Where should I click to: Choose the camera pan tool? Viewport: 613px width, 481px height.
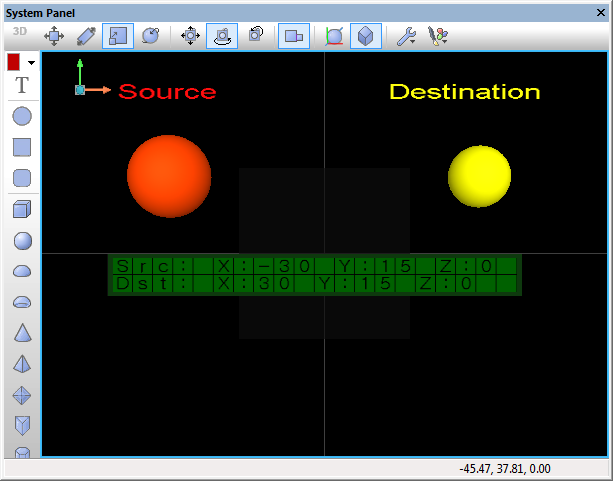click(x=190, y=36)
